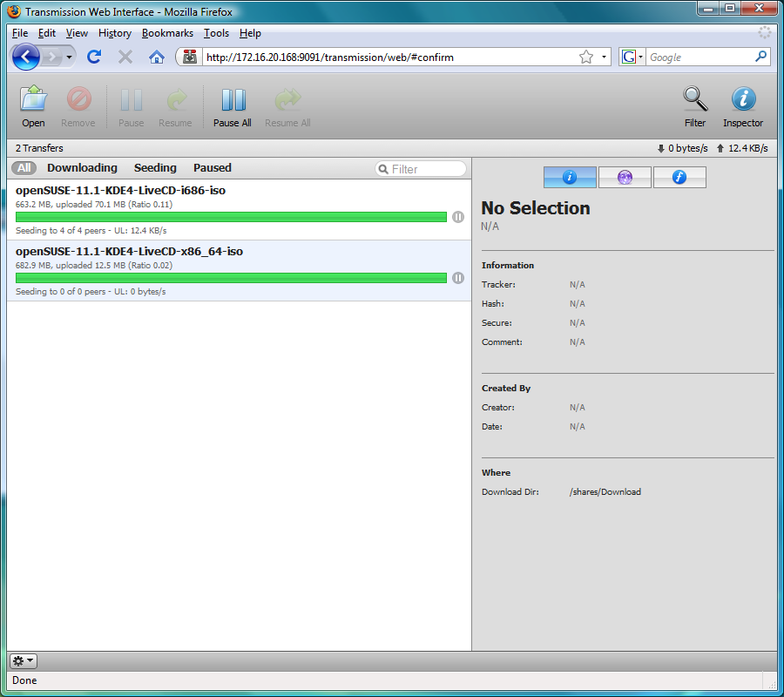The image size is (784, 697).
Task: Click the 12.4 KB/s upload speed indicator
Action: click(x=742, y=148)
